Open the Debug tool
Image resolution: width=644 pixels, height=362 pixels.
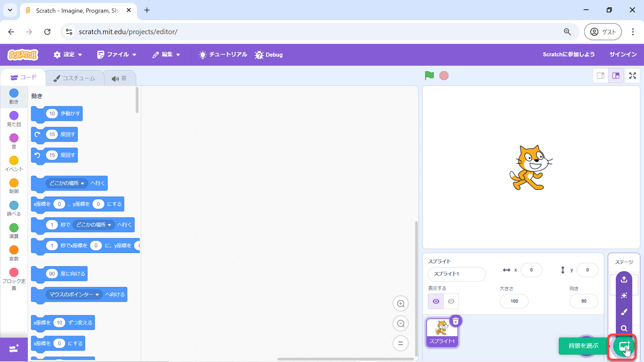269,55
